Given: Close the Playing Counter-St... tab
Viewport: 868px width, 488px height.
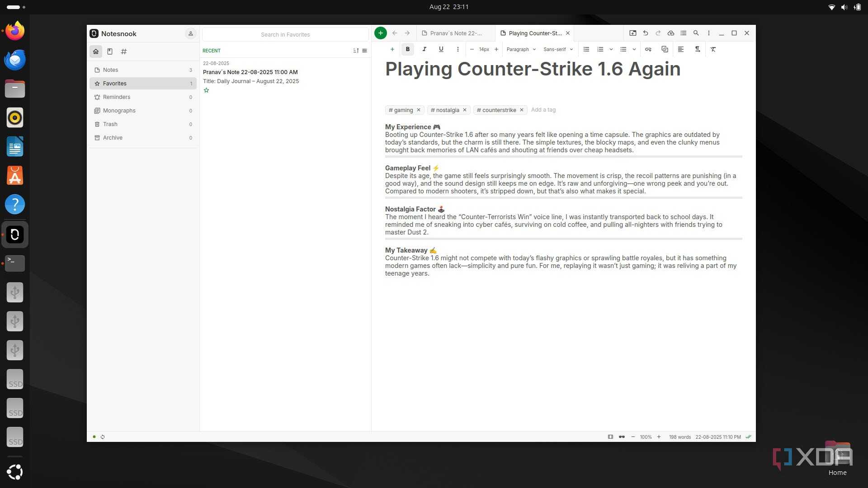Looking at the screenshot, I should click(x=567, y=33).
